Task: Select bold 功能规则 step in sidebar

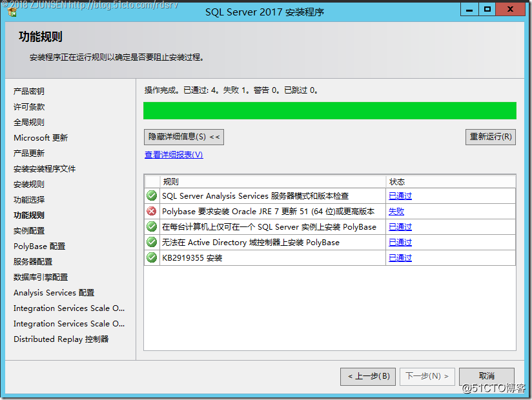Action: coord(29,215)
